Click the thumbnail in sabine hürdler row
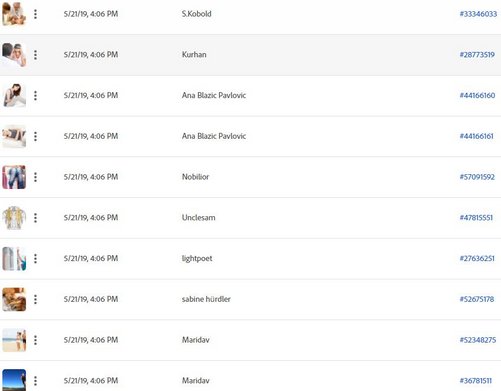The width and height of the screenshot is (501, 391). (x=14, y=299)
